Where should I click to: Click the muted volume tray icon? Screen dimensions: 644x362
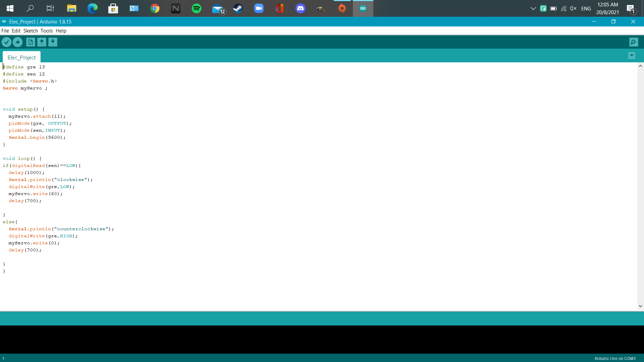[x=573, y=8]
